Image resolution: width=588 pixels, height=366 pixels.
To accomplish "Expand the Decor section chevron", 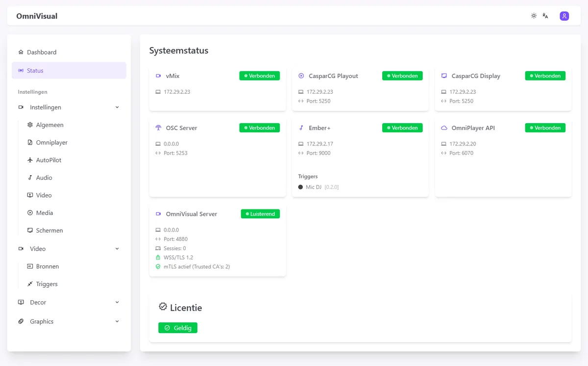I will 117,302.
